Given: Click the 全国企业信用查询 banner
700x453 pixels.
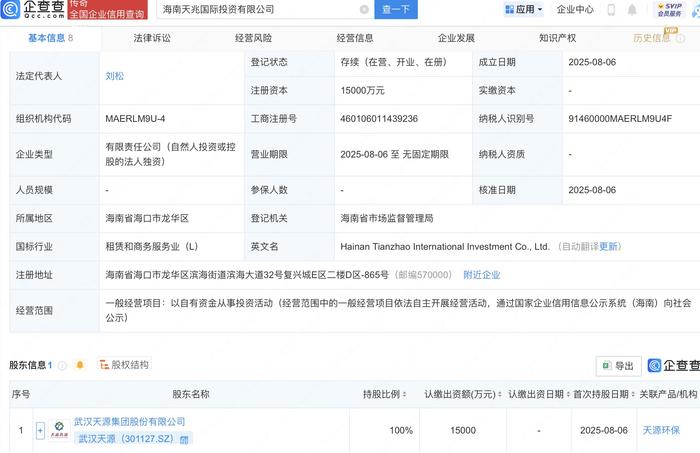Looking at the screenshot, I should coord(108,9).
